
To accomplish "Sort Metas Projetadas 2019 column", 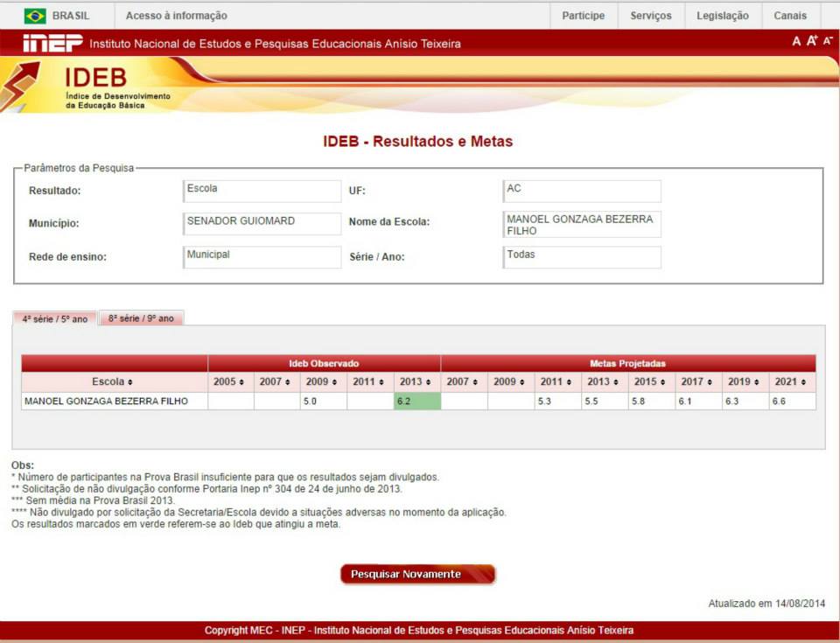I will click(756, 382).
